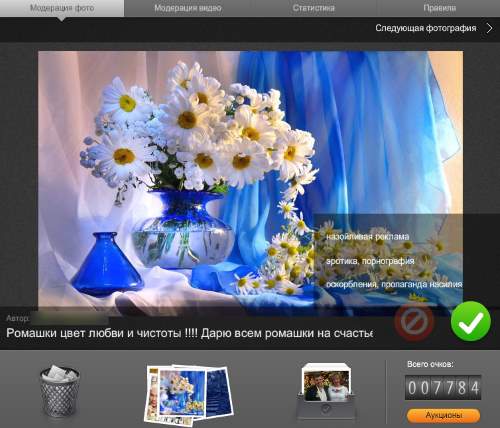Select the Модерация фото tab
The width and height of the screenshot is (500, 428).
[62, 8]
